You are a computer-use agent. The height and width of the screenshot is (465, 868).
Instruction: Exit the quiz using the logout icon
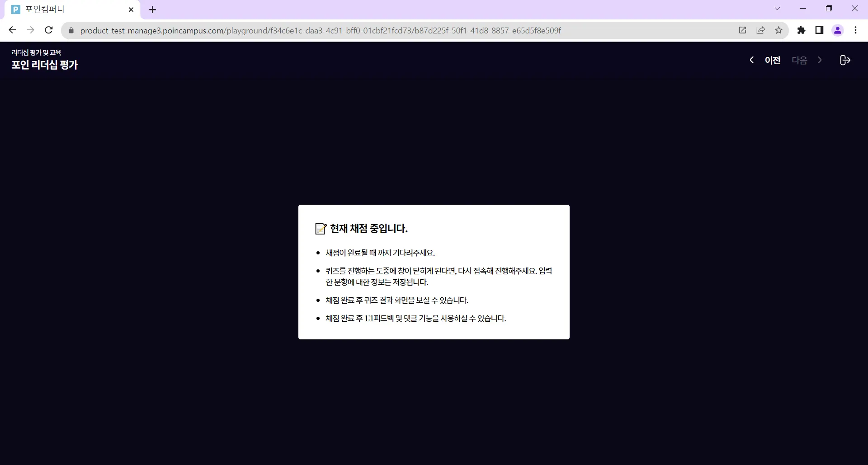[x=845, y=60]
